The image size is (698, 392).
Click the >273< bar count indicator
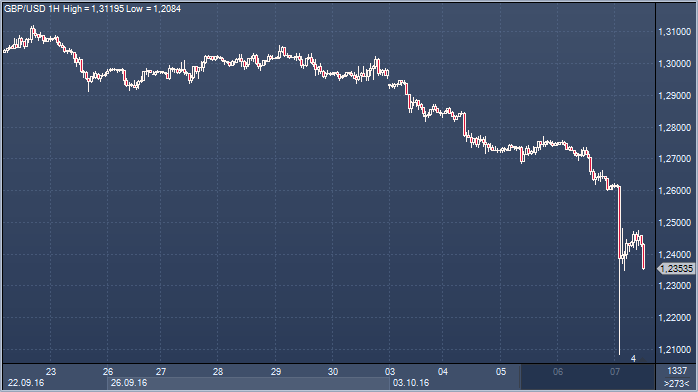tap(677, 384)
